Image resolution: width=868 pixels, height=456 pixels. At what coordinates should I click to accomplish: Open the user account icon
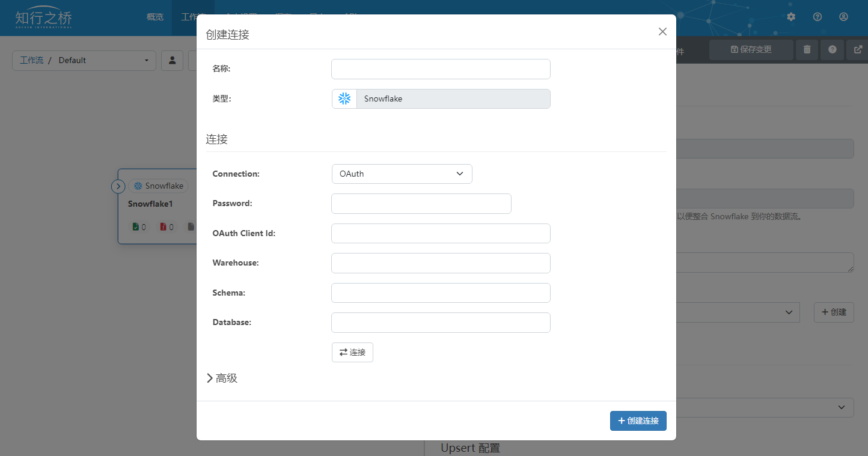pos(844,17)
